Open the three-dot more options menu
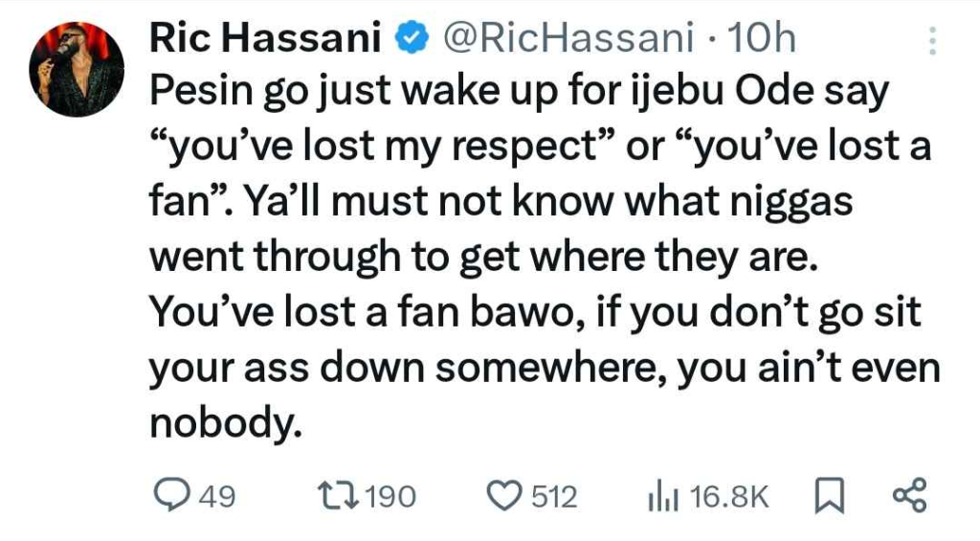 tap(933, 41)
